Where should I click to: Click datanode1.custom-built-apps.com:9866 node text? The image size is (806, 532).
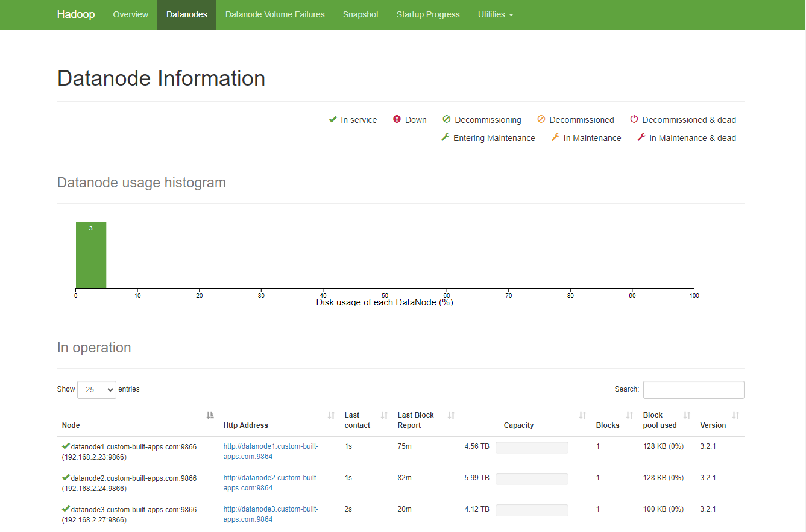coord(134,447)
